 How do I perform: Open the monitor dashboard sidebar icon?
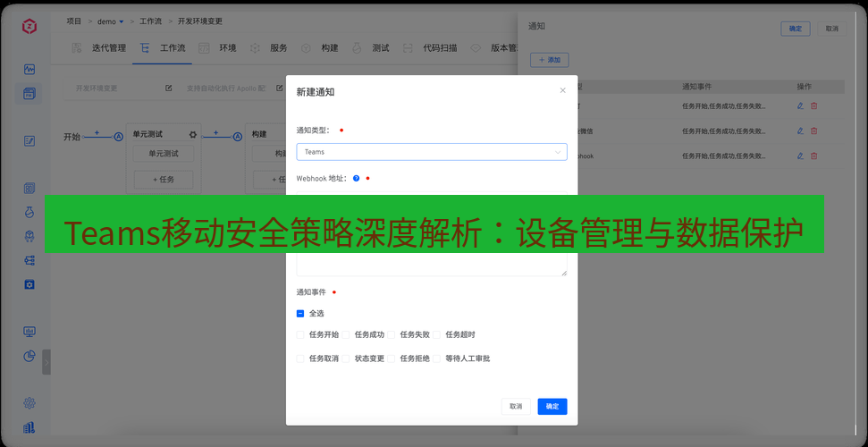(x=29, y=332)
